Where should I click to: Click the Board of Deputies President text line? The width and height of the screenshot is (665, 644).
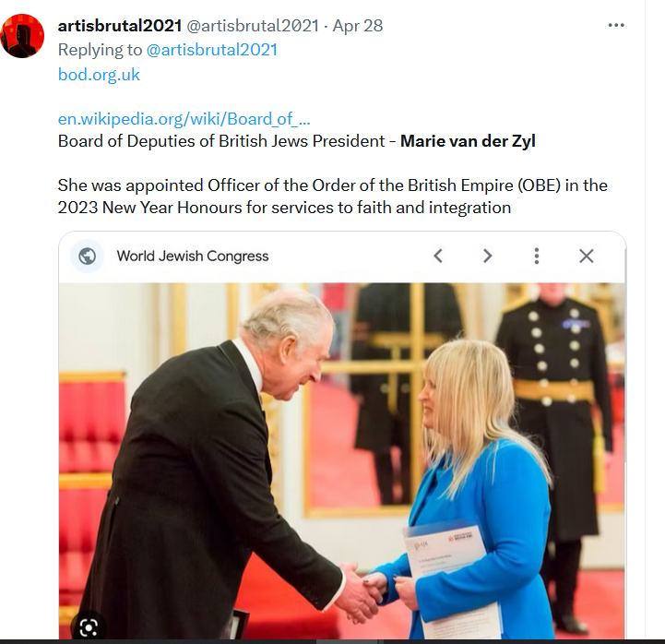point(296,141)
